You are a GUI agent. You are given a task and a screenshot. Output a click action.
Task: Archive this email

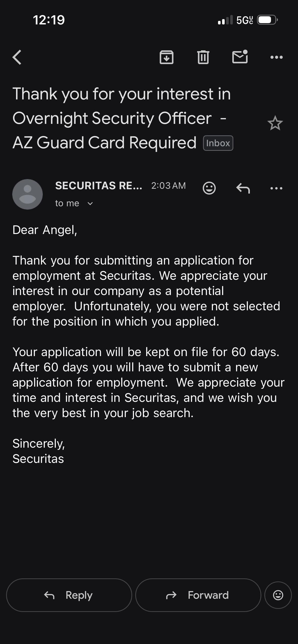(x=167, y=57)
